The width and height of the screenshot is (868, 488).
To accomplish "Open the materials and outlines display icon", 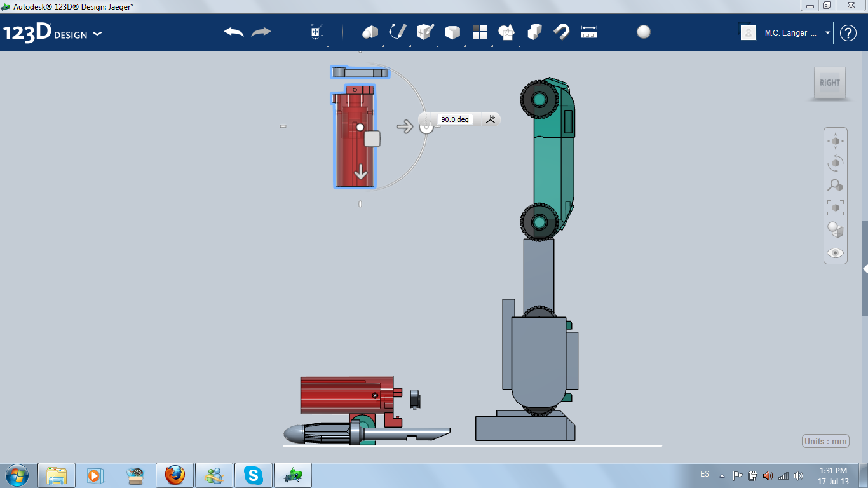I will point(836,229).
